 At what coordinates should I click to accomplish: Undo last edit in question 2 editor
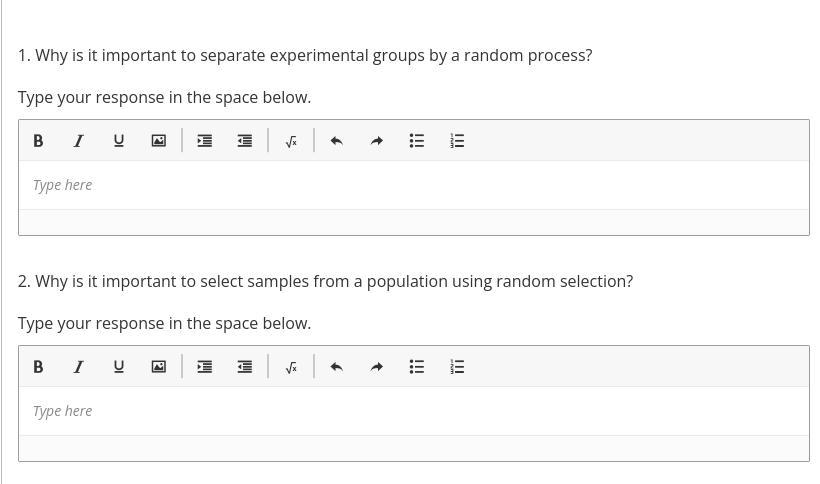[x=336, y=367]
